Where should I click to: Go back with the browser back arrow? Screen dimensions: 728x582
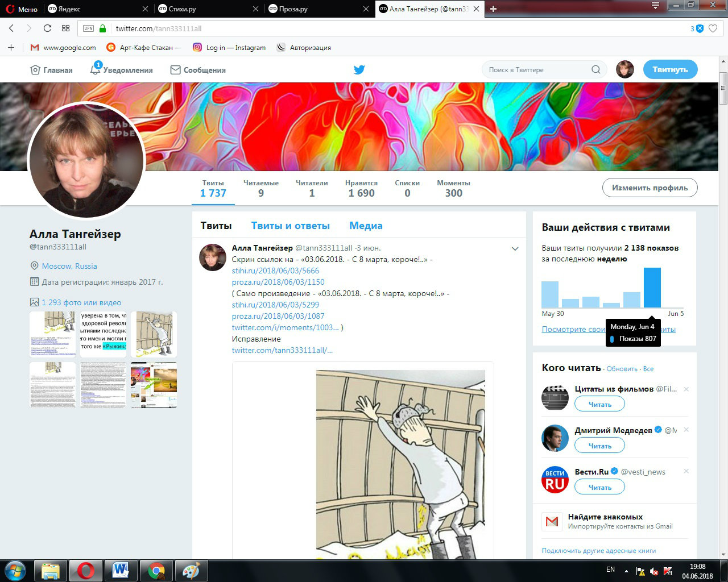click(11, 28)
